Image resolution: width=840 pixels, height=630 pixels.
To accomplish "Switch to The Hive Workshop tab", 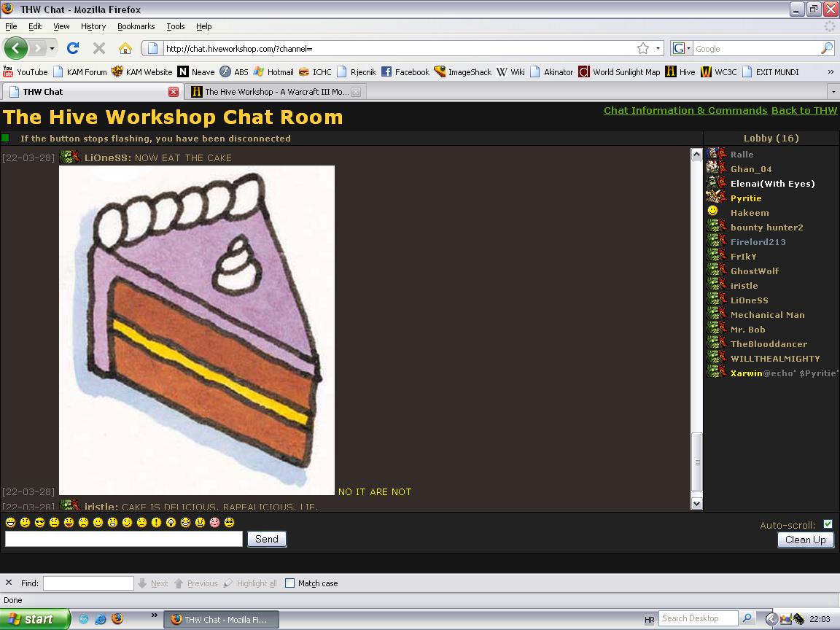I will click(x=276, y=92).
